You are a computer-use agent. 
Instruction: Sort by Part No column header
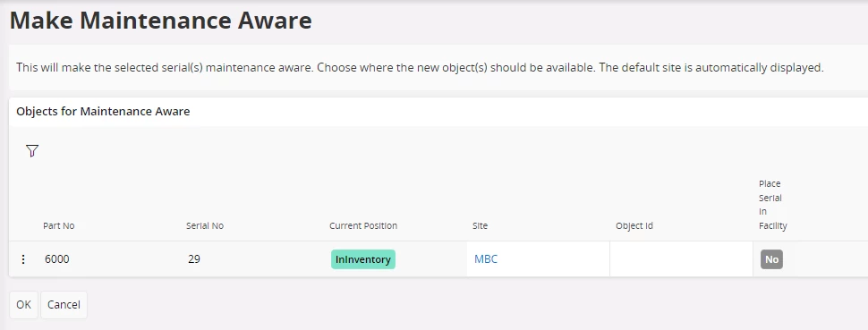59,226
